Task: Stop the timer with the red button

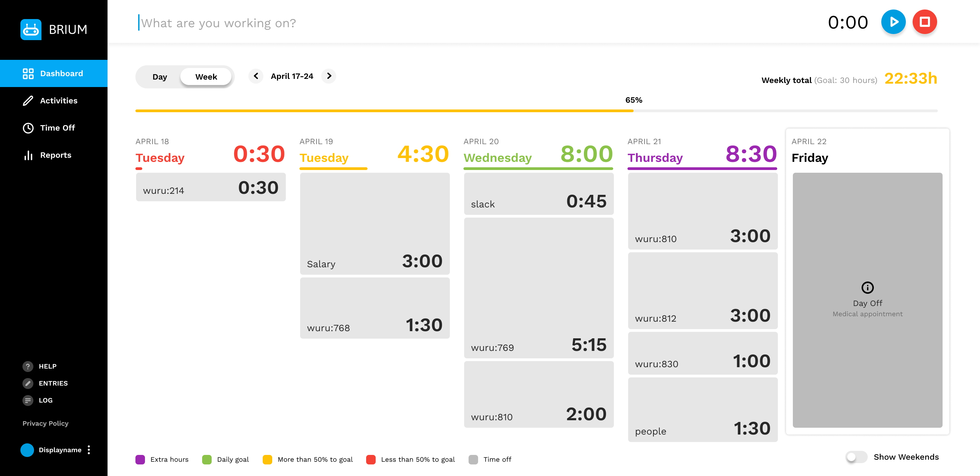Action: point(925,22)
